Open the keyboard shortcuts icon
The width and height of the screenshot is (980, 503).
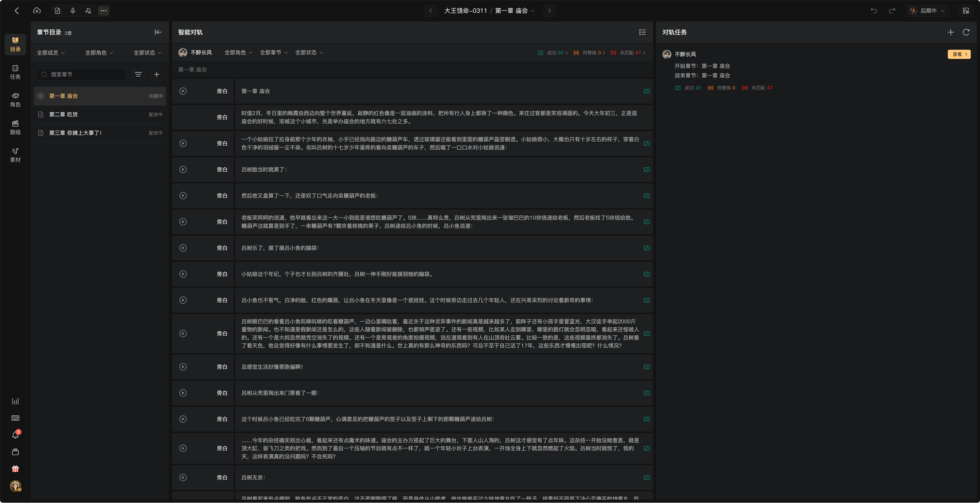[15, 418]
